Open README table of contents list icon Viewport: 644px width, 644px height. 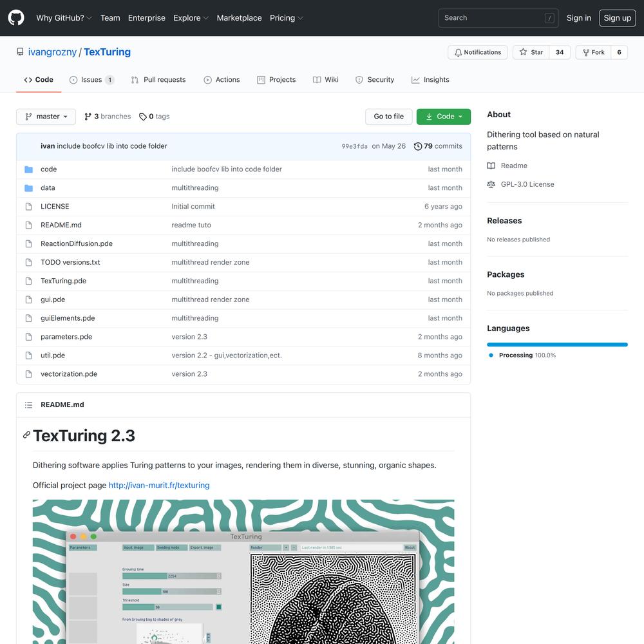pyautogui.click(x=28, y=405)
